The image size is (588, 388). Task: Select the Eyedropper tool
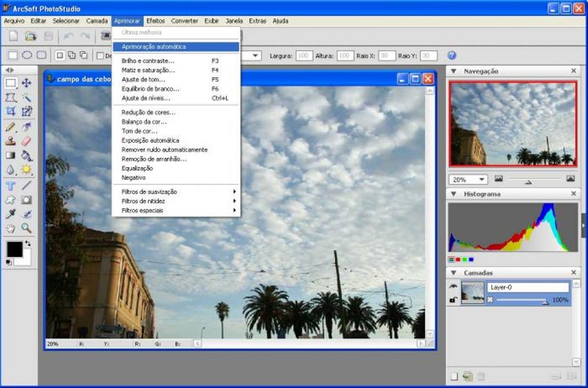pyautogui.click(x=10, y=214)
